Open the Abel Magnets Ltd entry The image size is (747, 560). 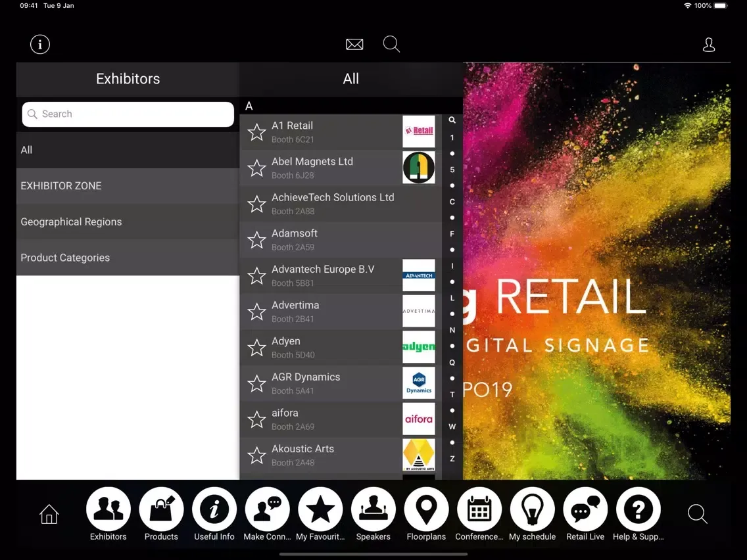point(341,168)
